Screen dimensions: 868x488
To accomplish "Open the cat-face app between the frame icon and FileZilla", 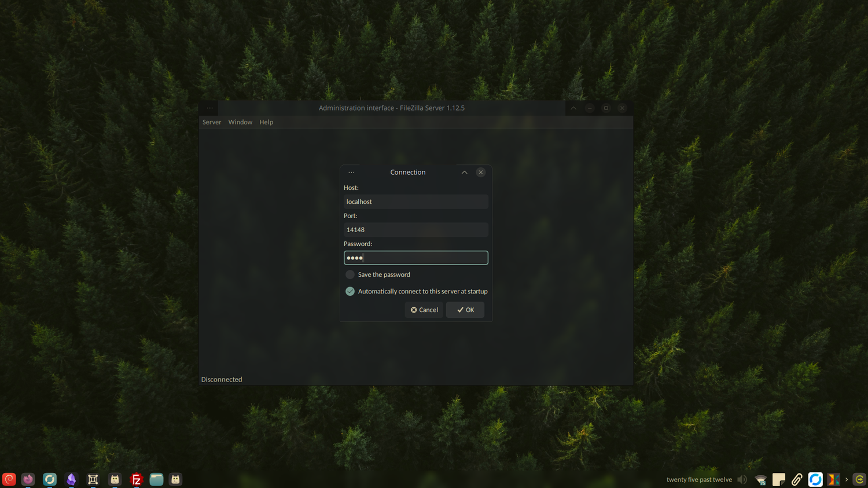I will [115, 479].
